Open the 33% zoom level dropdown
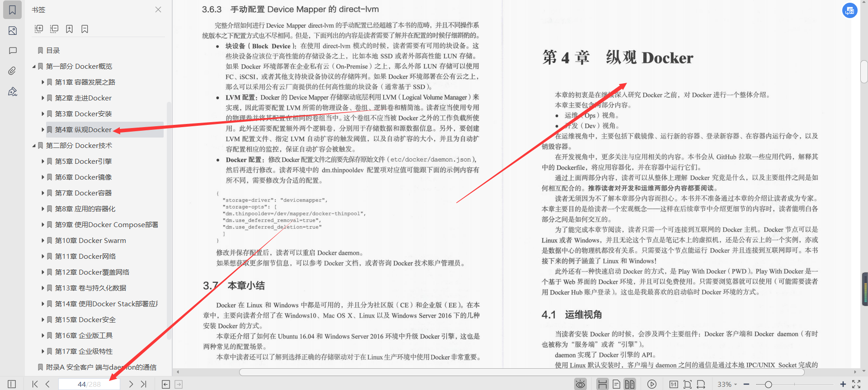This screenshot has height=390, width=868. coord(727,384)
